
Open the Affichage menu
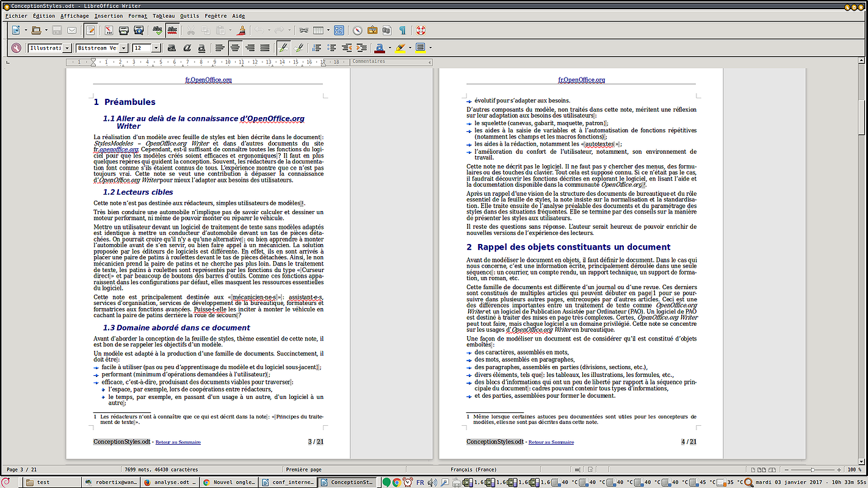(x=74, y=16)
